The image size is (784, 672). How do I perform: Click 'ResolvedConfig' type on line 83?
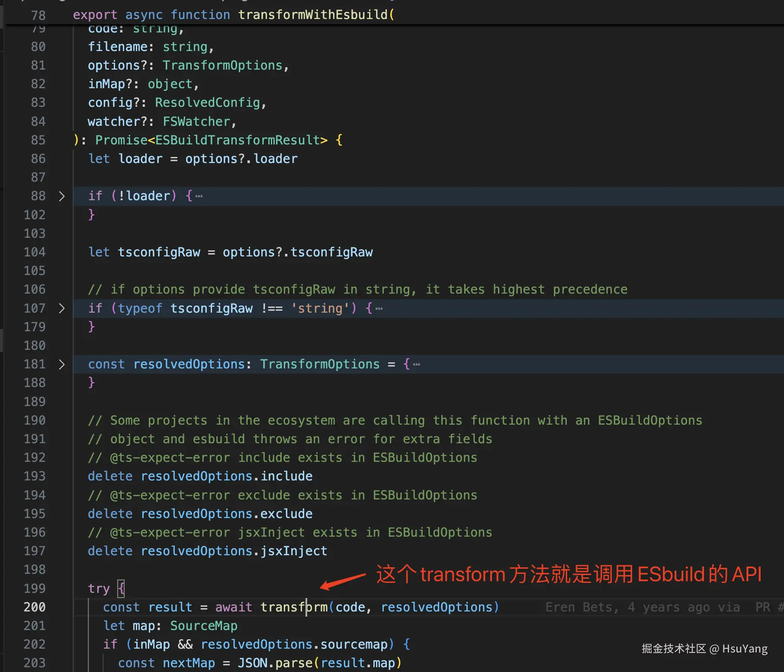208,102
